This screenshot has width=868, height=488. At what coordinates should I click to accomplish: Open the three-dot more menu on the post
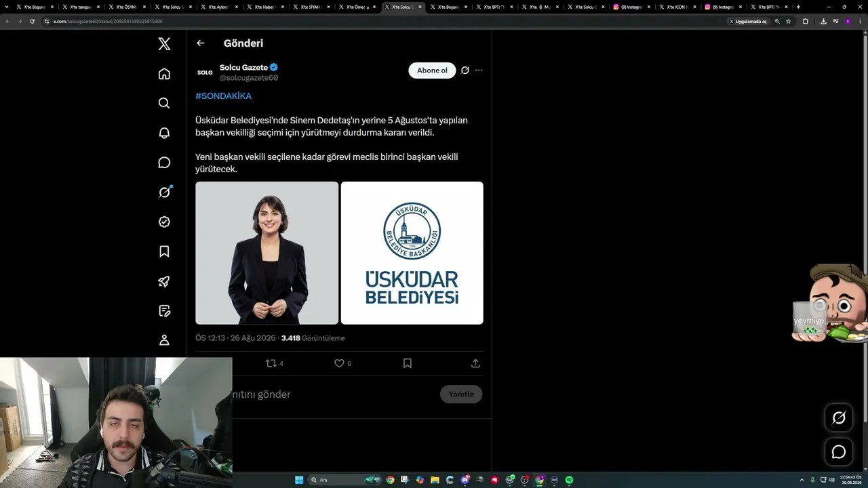479,70
